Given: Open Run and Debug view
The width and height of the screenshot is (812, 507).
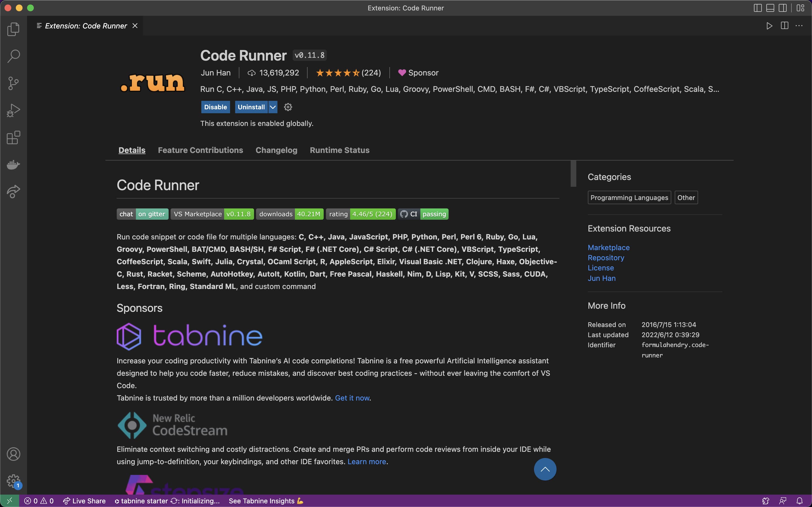Looking at the screenshot, I should click(14, 110).
